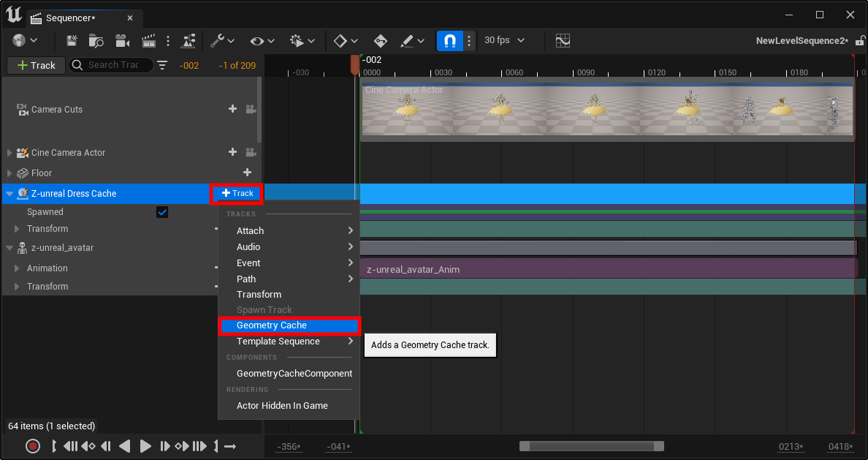This screenshot has width=868, height=460.
Task: Click the z-unreal_avatar_Anim clip
Action: [x=609, y=269]
